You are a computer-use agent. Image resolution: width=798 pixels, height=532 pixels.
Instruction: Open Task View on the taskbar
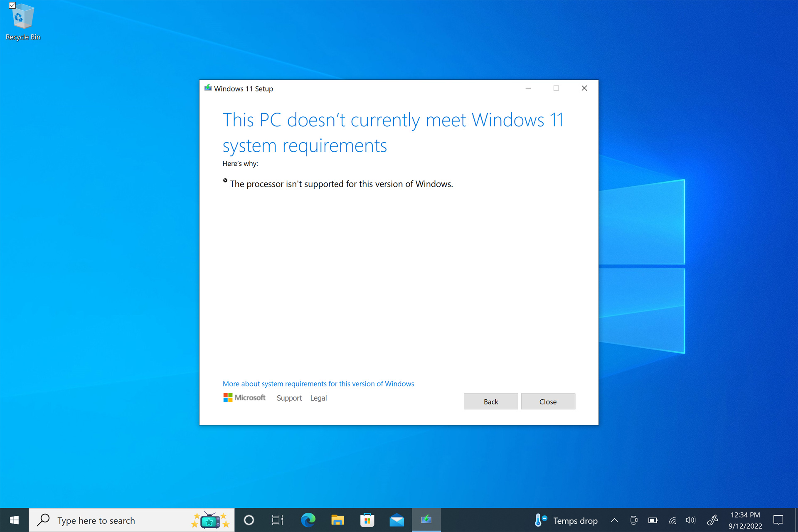(x=277, y=520)
